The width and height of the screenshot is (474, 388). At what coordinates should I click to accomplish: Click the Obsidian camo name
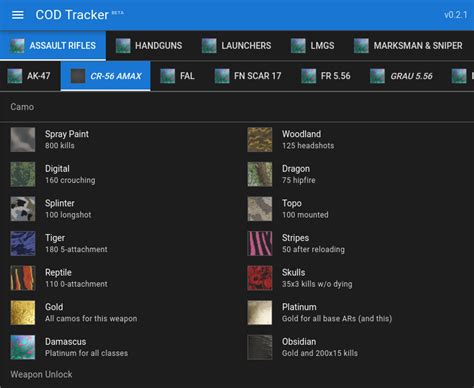(x=299, y=342)
